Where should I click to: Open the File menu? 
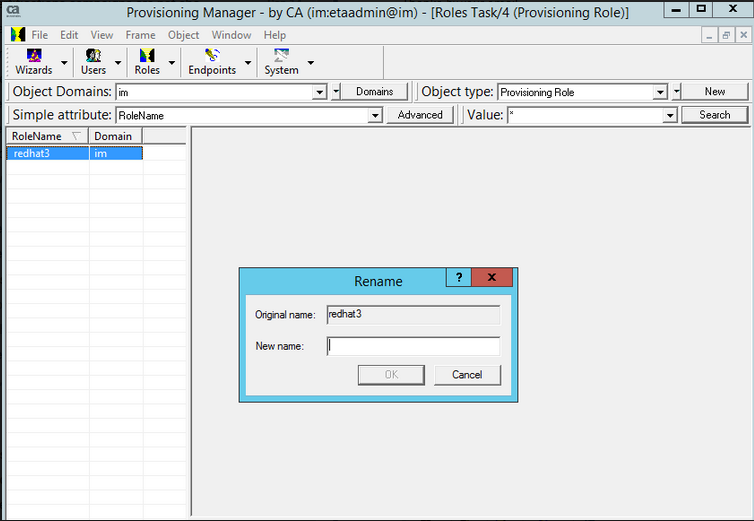coord(39,35)
